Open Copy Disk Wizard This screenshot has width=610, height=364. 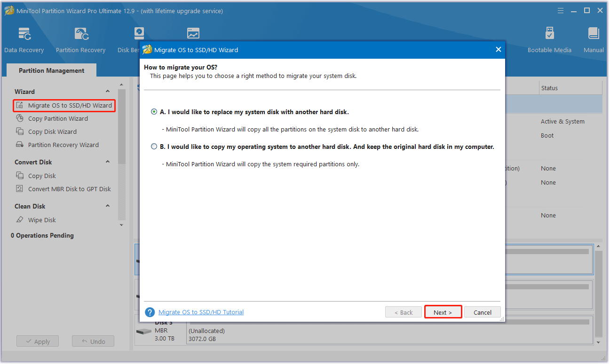coord(52,132)
